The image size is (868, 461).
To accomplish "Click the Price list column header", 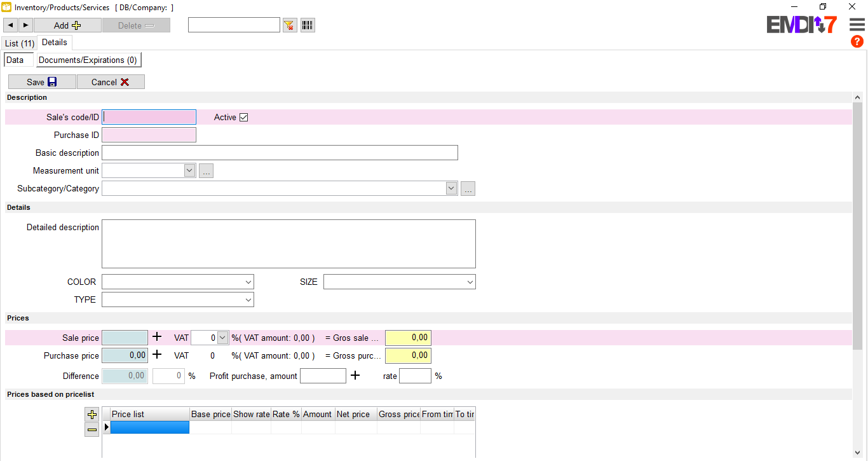I will click(x=149, y=414).
